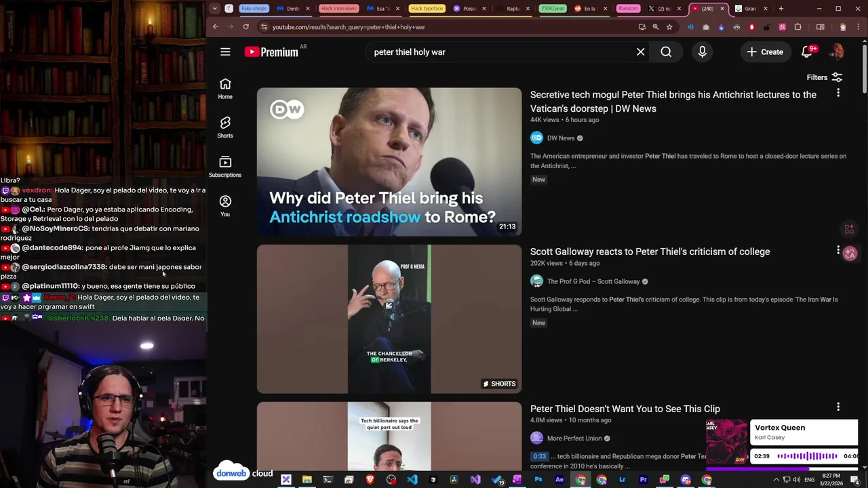Expand the 'Hack interviews' tab group
868x488 pixels.
338,9
